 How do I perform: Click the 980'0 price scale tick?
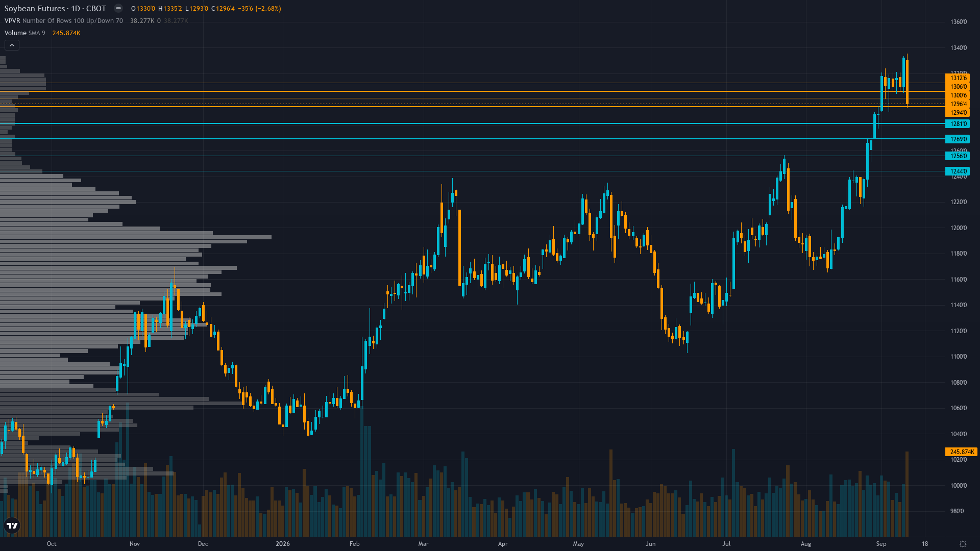point(957,511)
